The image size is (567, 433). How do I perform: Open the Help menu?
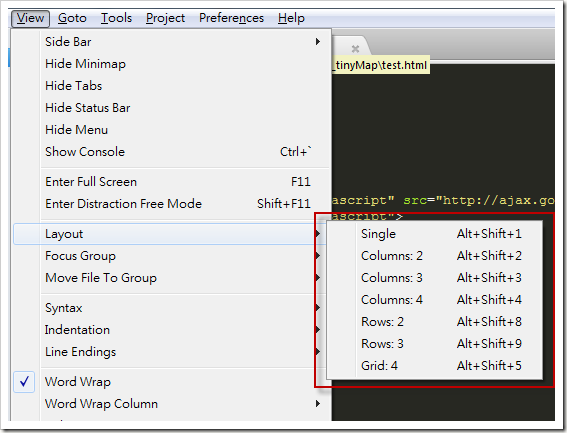coord(291,18)
